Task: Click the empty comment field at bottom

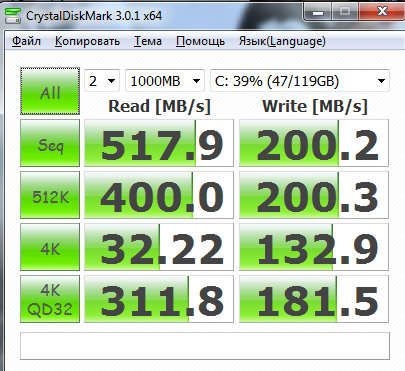Action: [205, 346]
